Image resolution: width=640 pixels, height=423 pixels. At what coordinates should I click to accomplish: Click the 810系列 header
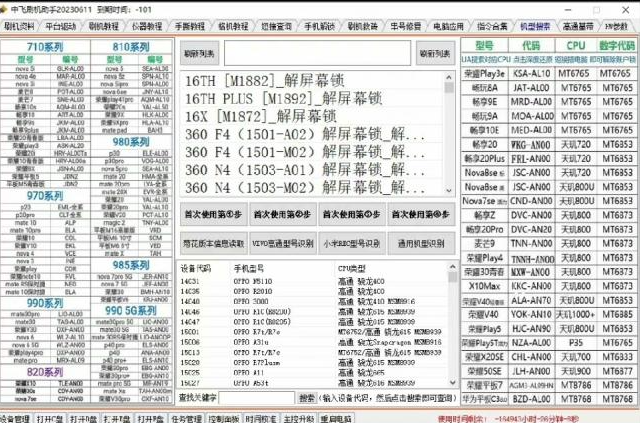(131, 47)
